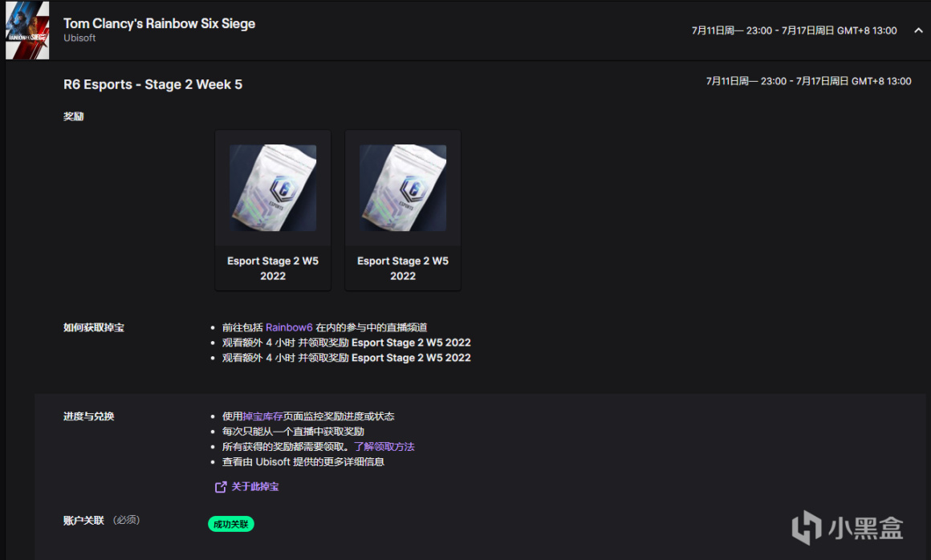Click the 查看由 Ubisoft 提供的更多详细信息 line
The width and height of the screenshot is (931, 560).
click(303, 461)
